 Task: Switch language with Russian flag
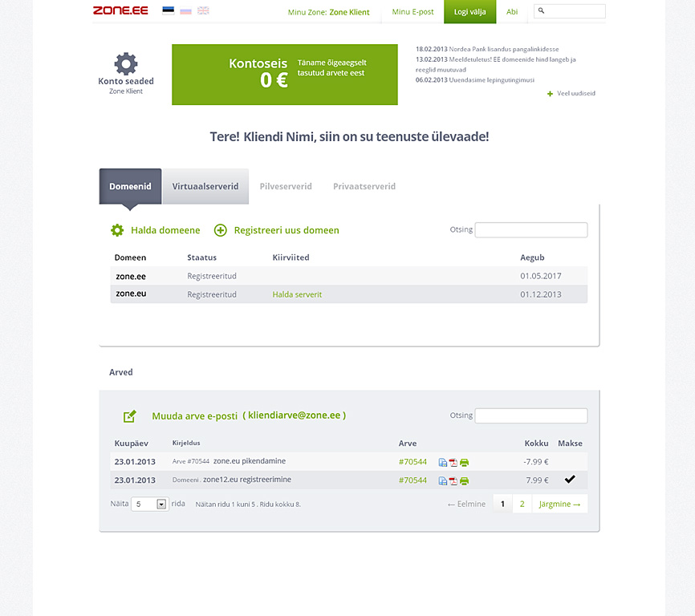(x=185, y=10)
